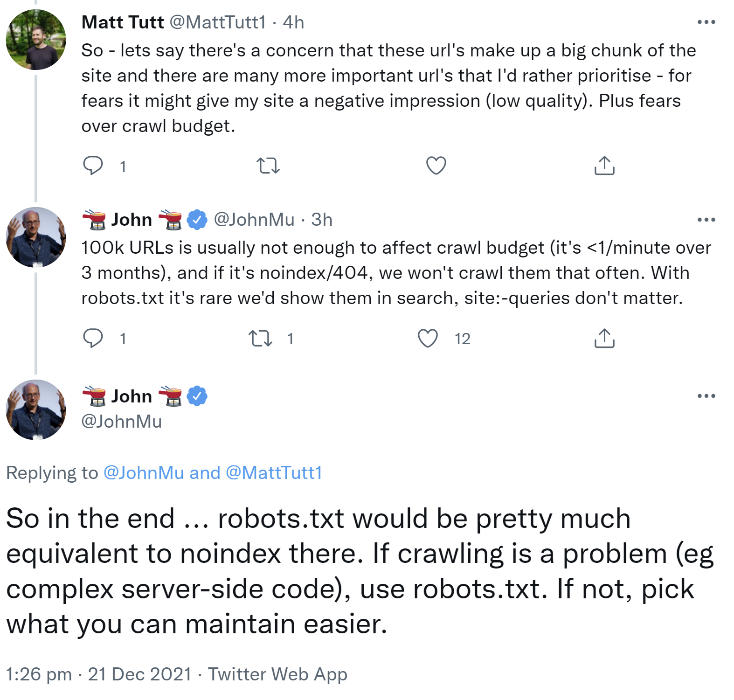Viewport: 734px width, 700px height.
Task: Click the @JohnMu handle under main tweet author
Action: tap(122, 421)
